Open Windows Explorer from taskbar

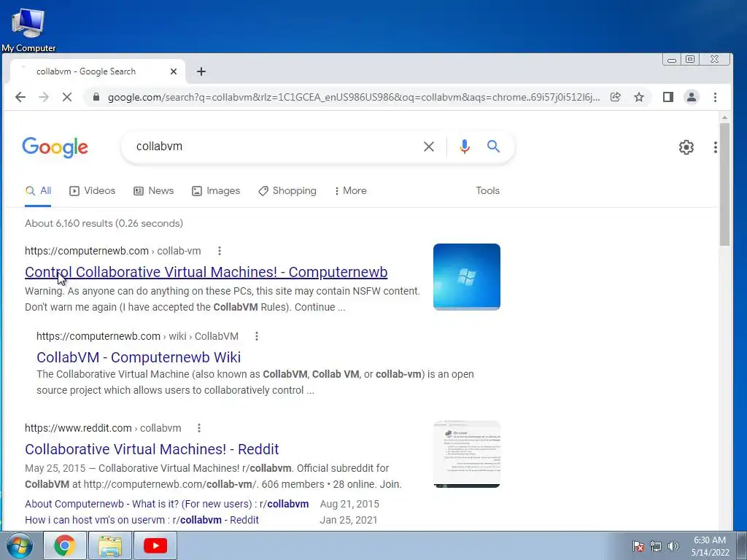(x=110, y=545)
